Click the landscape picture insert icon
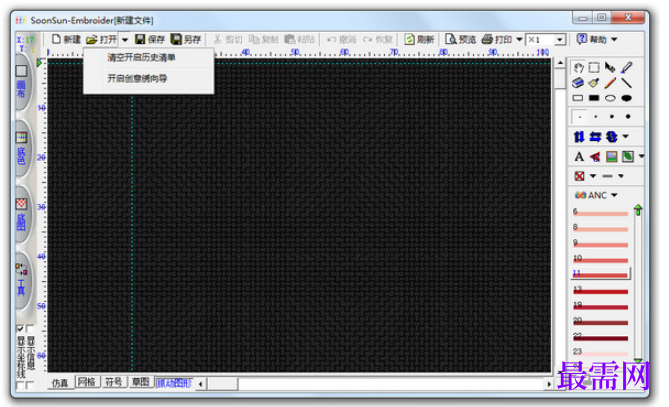Screen dimensions: 669x407 tap(611, 157)
